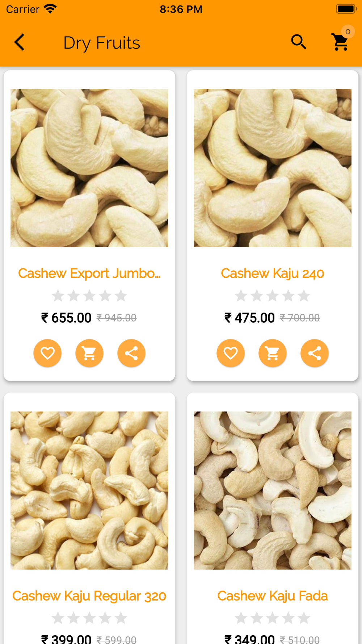Open the shopping cart in header
Screen dimensions: 362x644
(340, 42)
